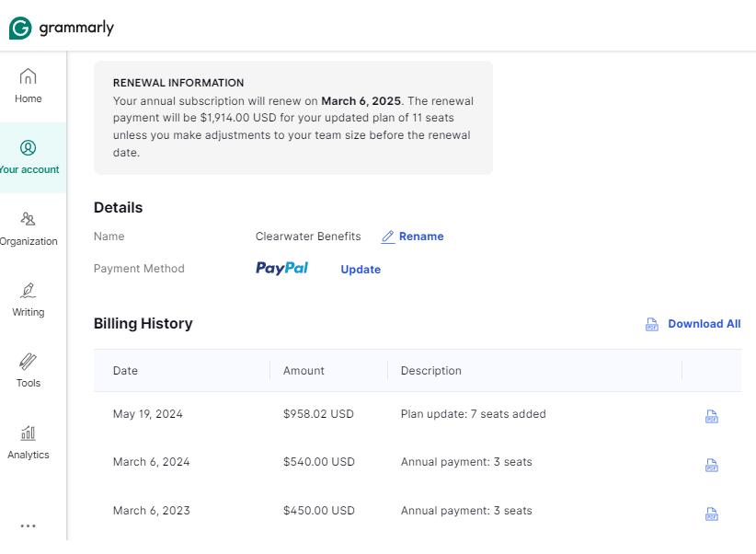756x554 pixels.
Task: Click Update for the payment method
Action: pos(361,270)
